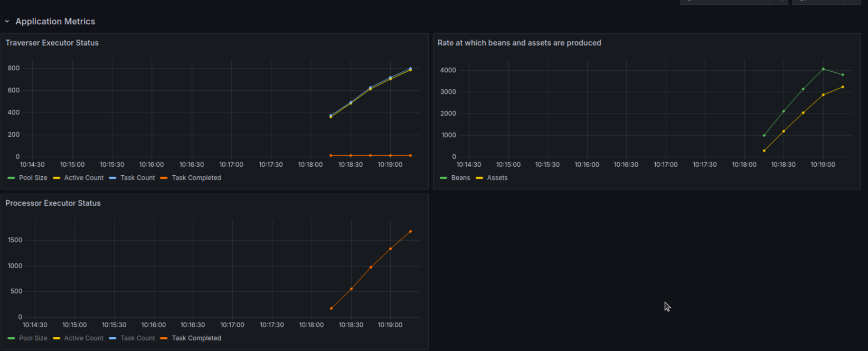
Task: Open the beans and assets rate panel title
Action: 520,43
